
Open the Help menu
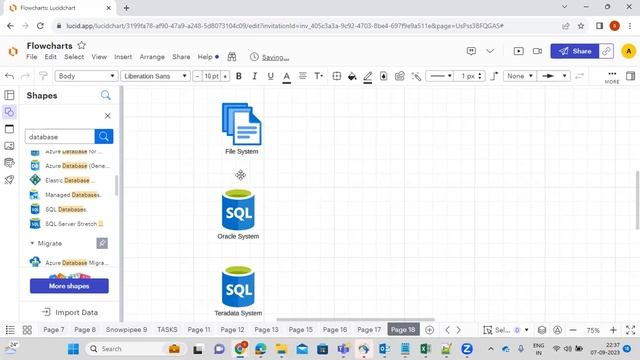click(x=205, y=57)
